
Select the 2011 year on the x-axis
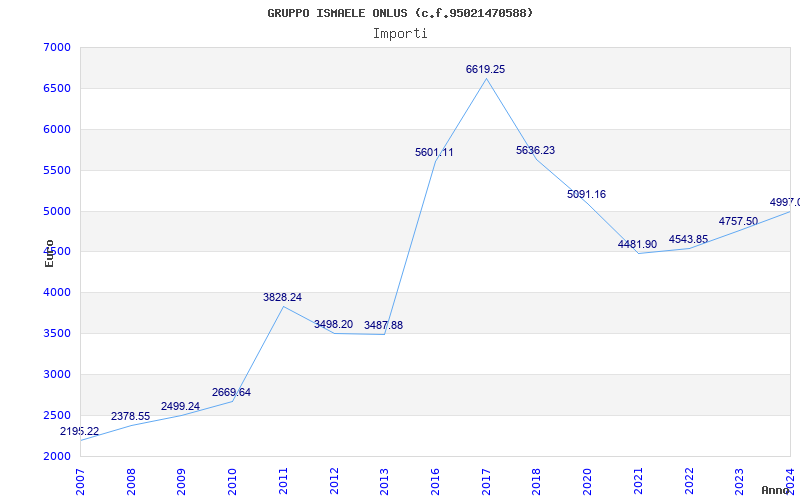tap(283, 482)
